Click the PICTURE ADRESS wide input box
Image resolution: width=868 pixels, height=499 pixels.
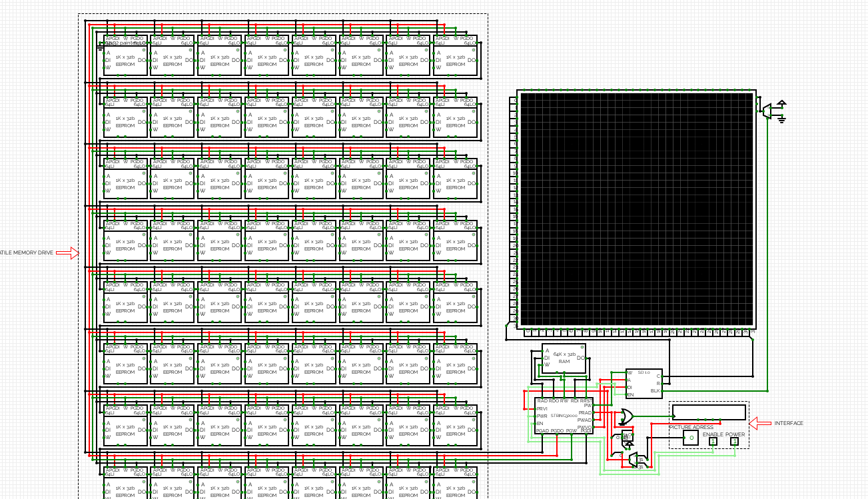pos(709,412)
